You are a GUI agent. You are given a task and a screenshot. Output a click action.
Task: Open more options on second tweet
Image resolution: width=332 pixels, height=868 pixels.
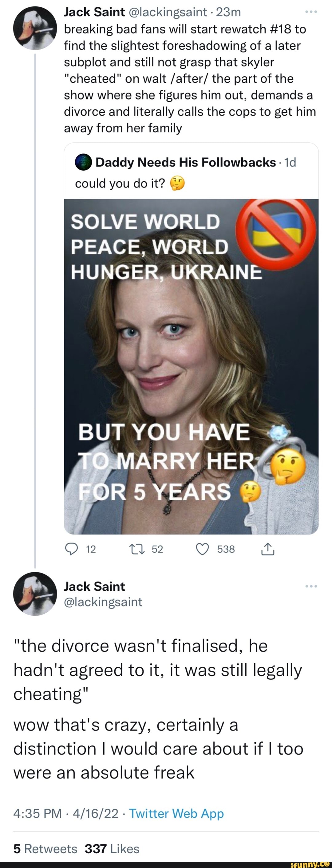pyautogui.click(x=311, y=587)
